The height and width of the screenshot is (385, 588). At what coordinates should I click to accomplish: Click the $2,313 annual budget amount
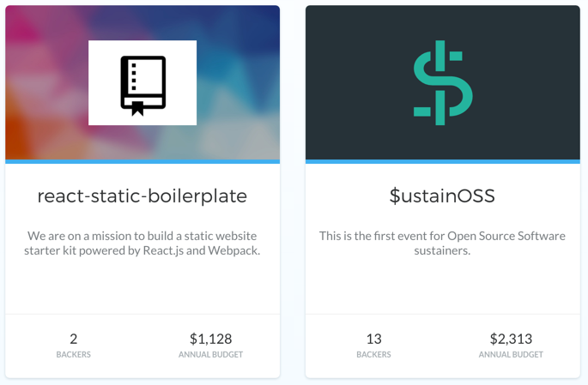[x=511, y=339]
